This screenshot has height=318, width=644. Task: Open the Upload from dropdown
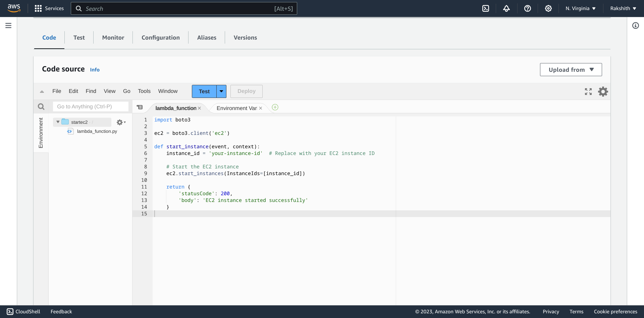pos(571,69)
